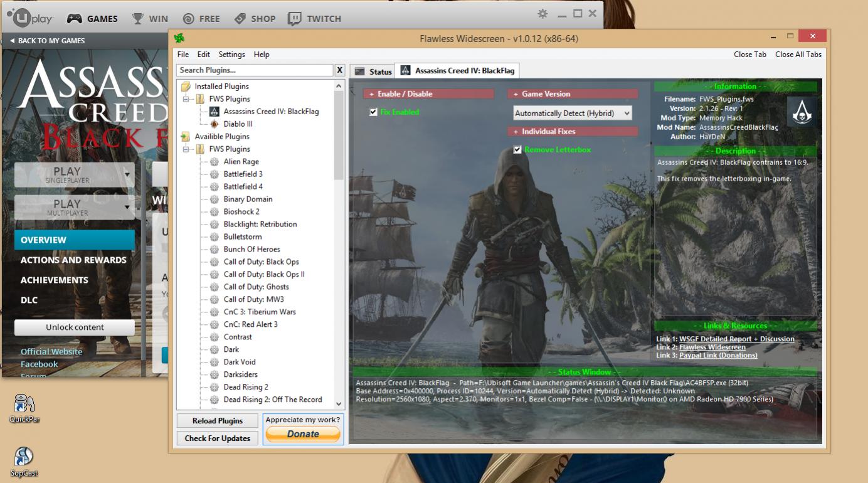Click Close Tab
Screen dimensions: 868x483
(x=750, y=55)
